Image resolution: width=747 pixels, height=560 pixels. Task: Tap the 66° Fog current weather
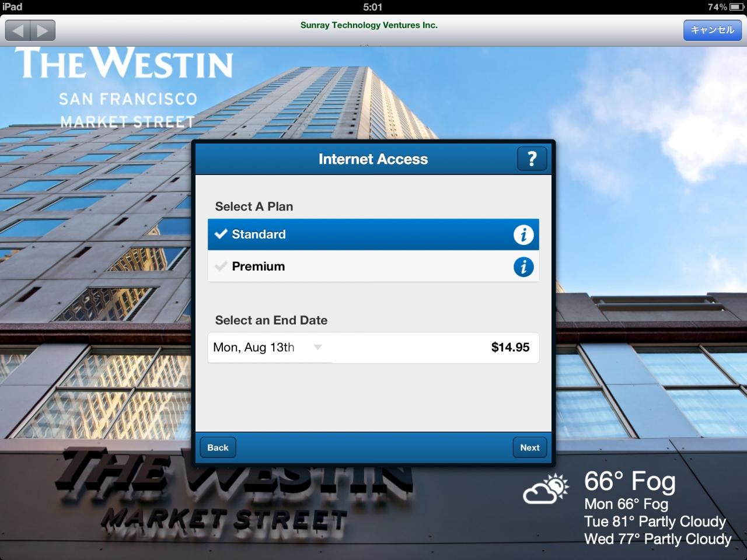[630, 482]
